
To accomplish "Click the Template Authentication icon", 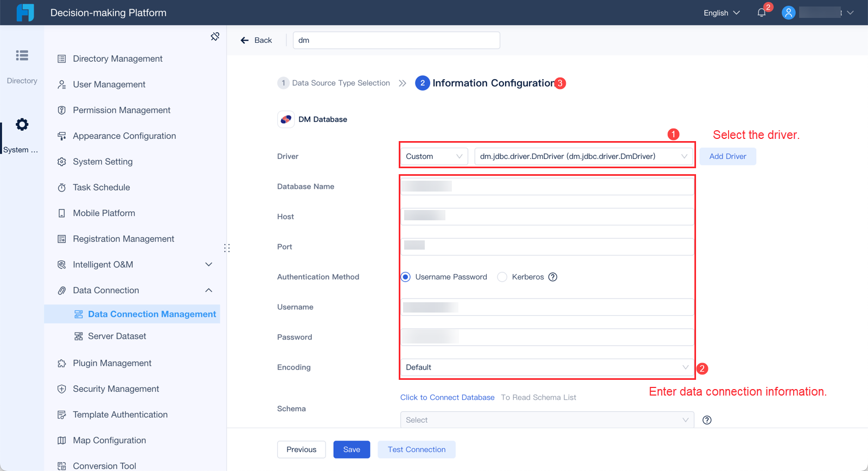I will 62,415.
